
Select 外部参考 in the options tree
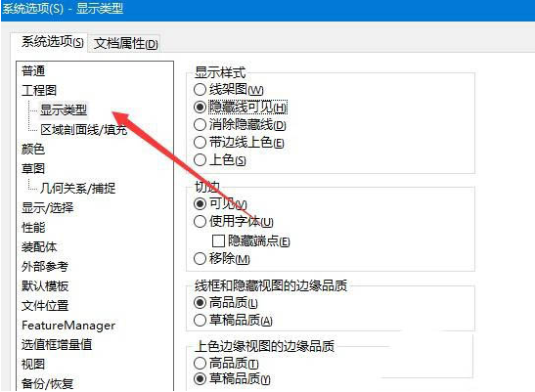tap(45, 266)
